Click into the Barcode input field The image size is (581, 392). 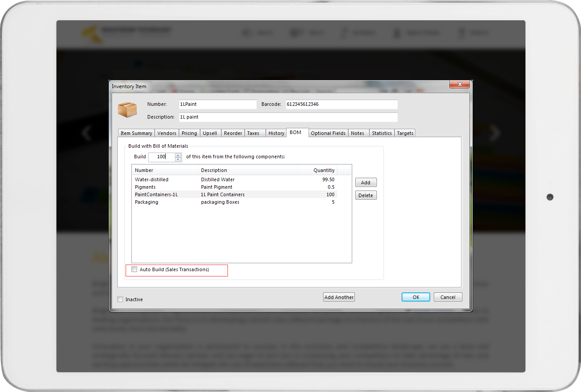341,105
